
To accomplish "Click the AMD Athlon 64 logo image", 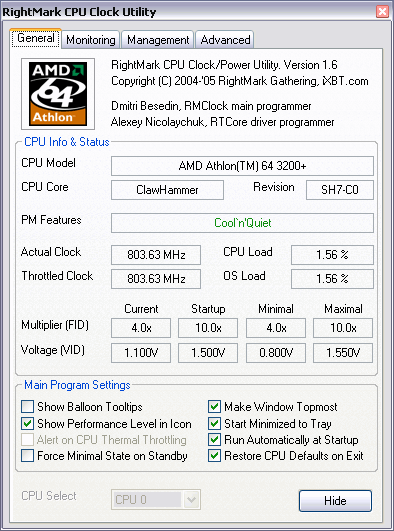I will (58, 94).
